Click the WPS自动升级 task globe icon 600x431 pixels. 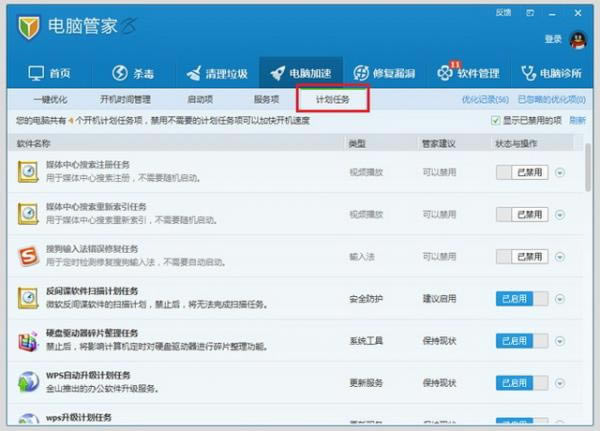coord(29,383)
